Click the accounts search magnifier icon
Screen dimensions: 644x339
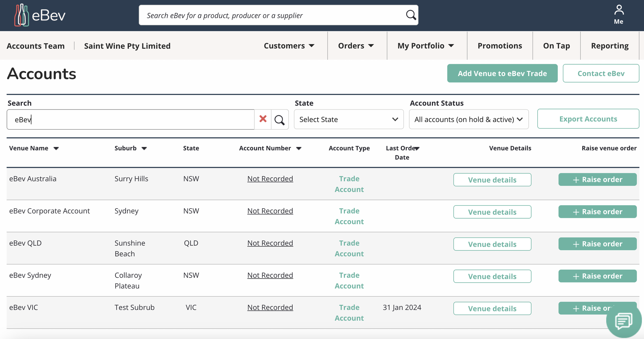pos(279,120)
